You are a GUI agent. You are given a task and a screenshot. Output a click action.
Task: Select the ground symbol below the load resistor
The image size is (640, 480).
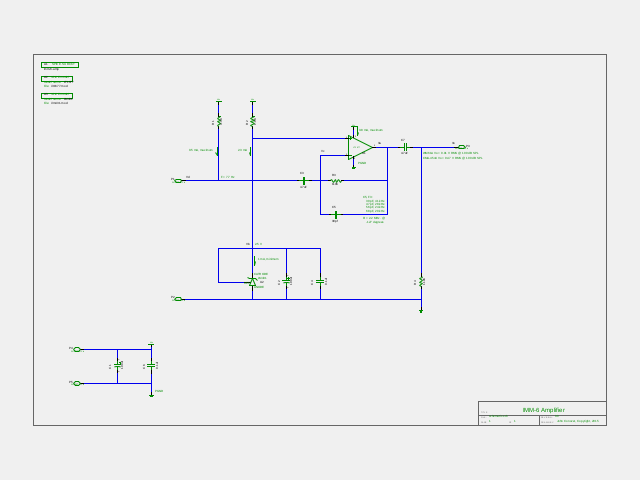421,311
